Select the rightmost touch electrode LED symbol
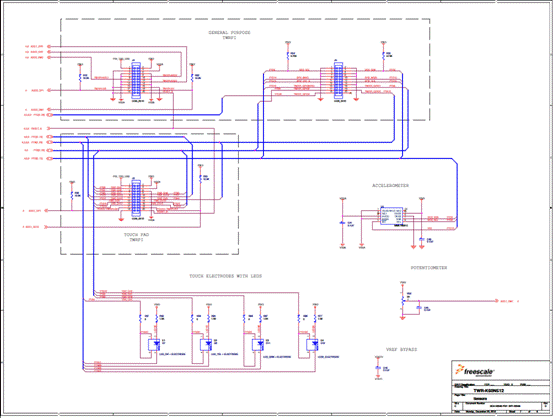553x418 pixels. coord(312,345)
